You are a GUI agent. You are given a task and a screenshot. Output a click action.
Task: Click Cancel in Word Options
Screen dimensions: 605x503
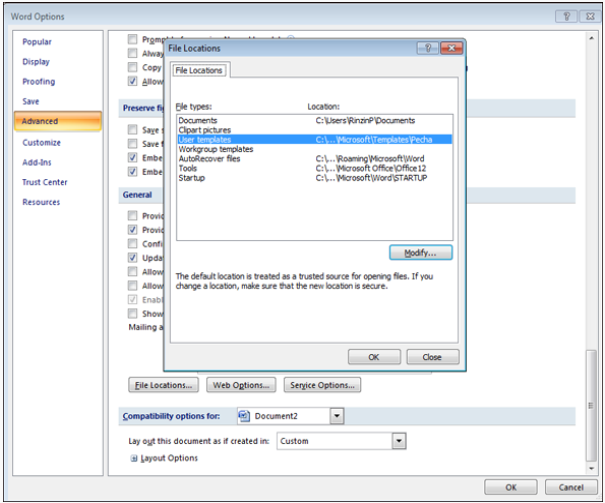[x=571, y=487]
